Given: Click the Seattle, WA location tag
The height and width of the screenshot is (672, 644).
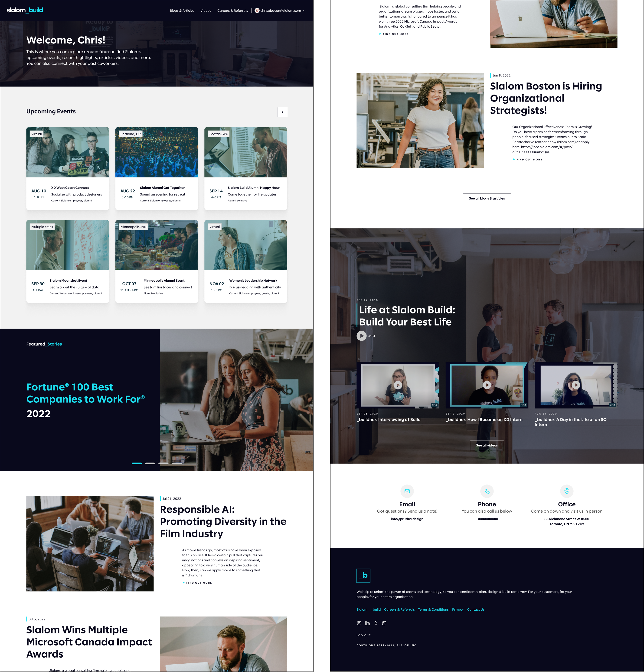Looking at the screenshot, I should click(218, 134).
